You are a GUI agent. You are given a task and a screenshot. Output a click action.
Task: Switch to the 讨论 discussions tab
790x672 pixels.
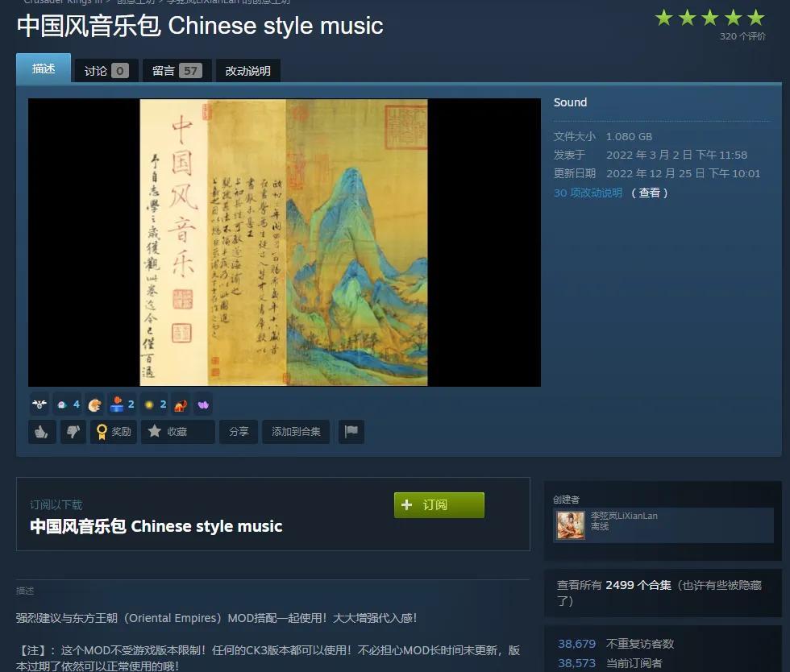[106, 71]
